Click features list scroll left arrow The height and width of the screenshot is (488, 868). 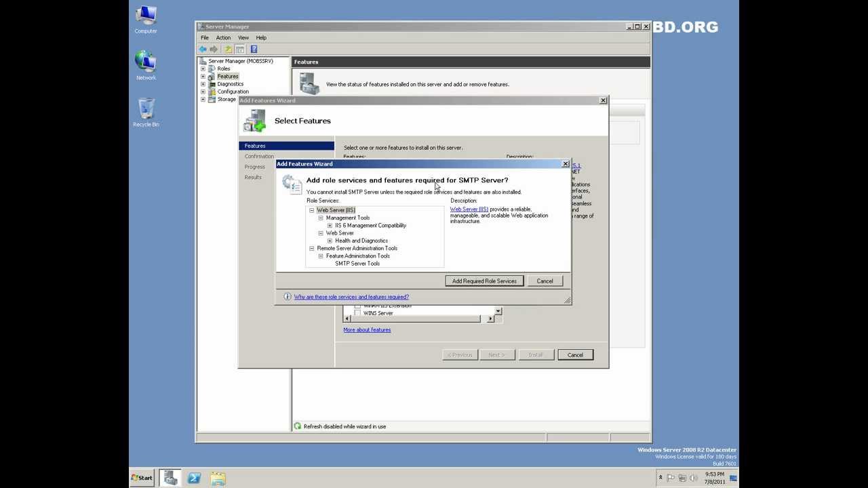pos(348,319)
